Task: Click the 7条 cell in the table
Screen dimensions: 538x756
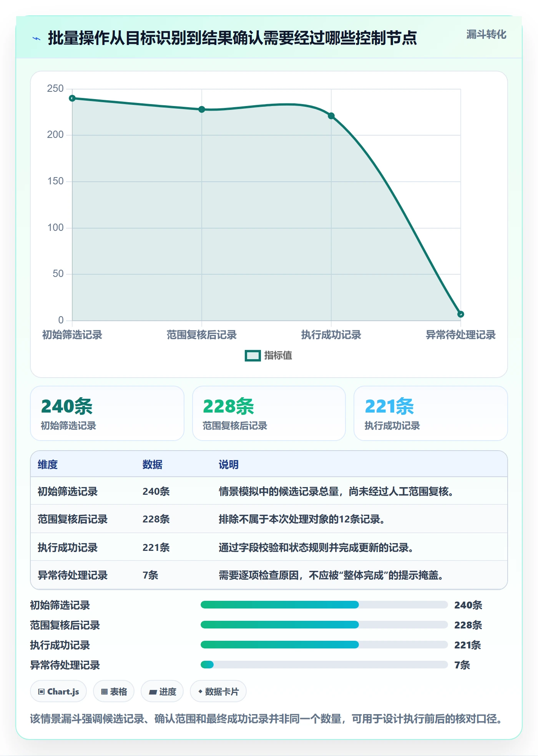Action: point(150,575)
